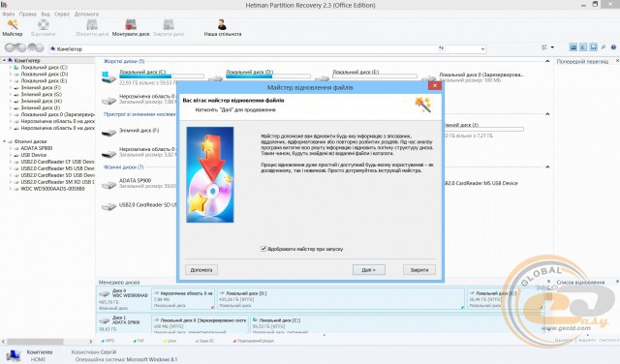620x364 pixels.
Task: Click the Відновити toolbar icon
Action: [x=43, y=28]
